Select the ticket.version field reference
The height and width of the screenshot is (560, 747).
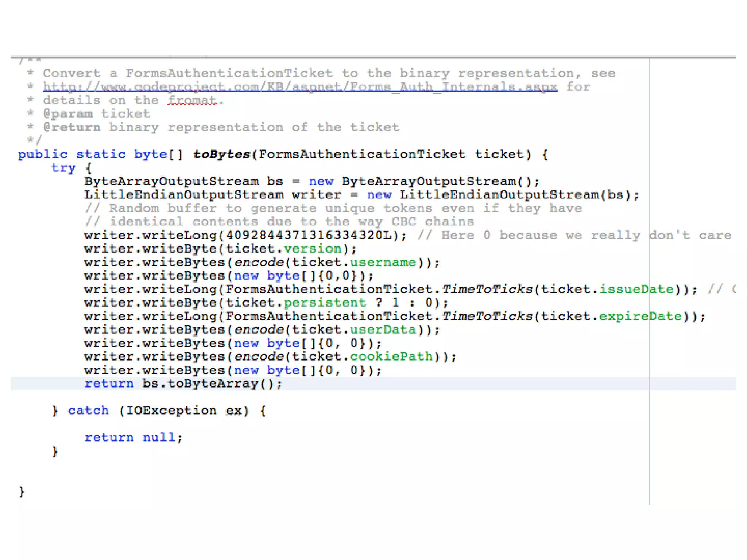(313, 249)
